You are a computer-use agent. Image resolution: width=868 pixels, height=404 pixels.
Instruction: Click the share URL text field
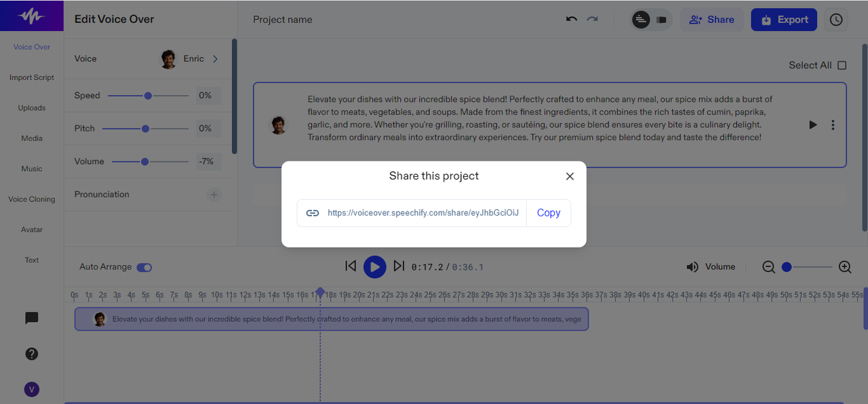pyautogui.click(x=423, y=213)
